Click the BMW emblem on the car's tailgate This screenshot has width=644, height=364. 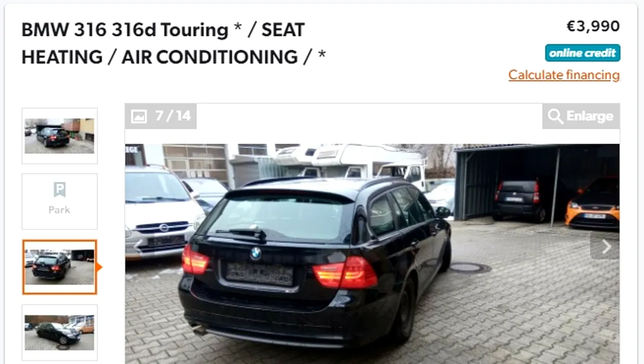point(255,253)
